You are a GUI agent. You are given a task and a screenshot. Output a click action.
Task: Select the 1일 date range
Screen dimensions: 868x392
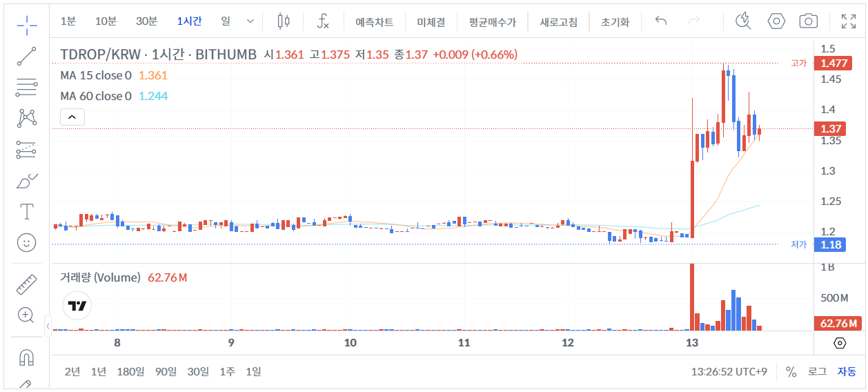click(253, 371)
